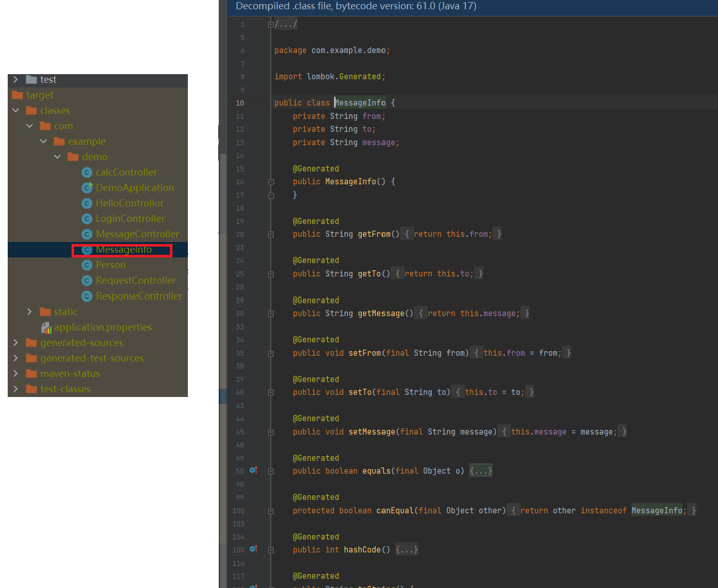Click the override gutter icon beside hashCode

click(253, 549)
